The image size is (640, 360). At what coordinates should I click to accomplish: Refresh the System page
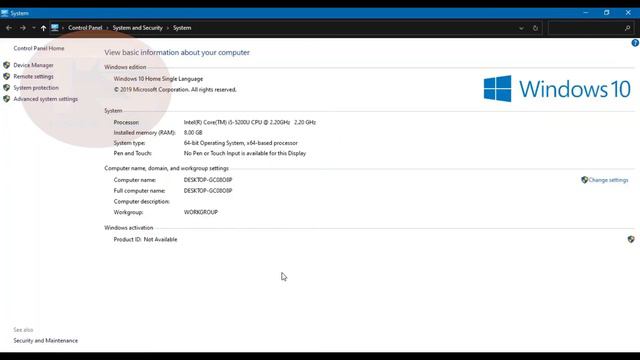coord(535,28)
